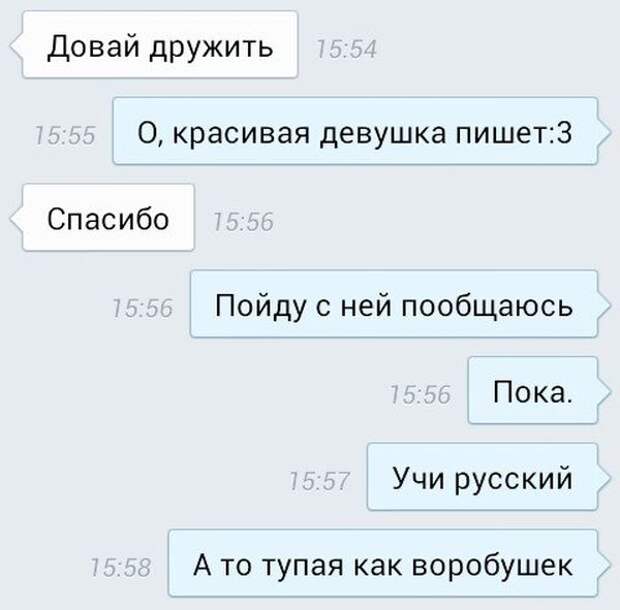Click the 15:56 timestamp next to "Пока."
This screenshot has height=610, width=620.
(x=420, y=395)
